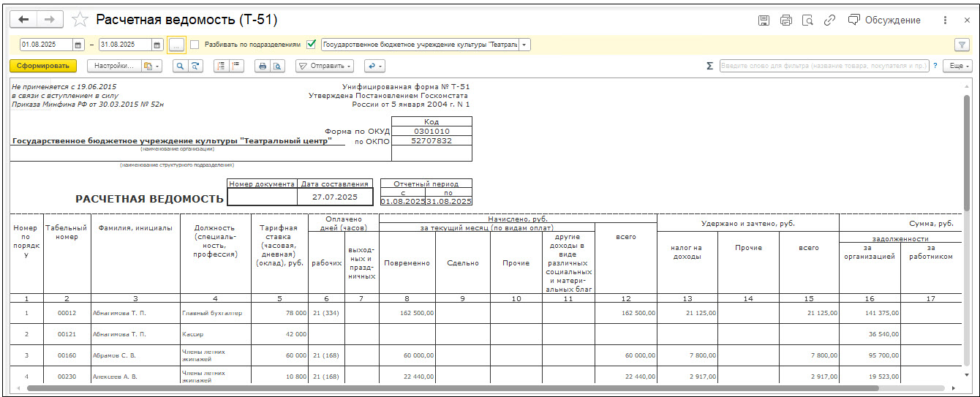This screenshot has width=980, height=397.
Task: Click the ОКУД code 0301010
Action: tap(431, 132)
